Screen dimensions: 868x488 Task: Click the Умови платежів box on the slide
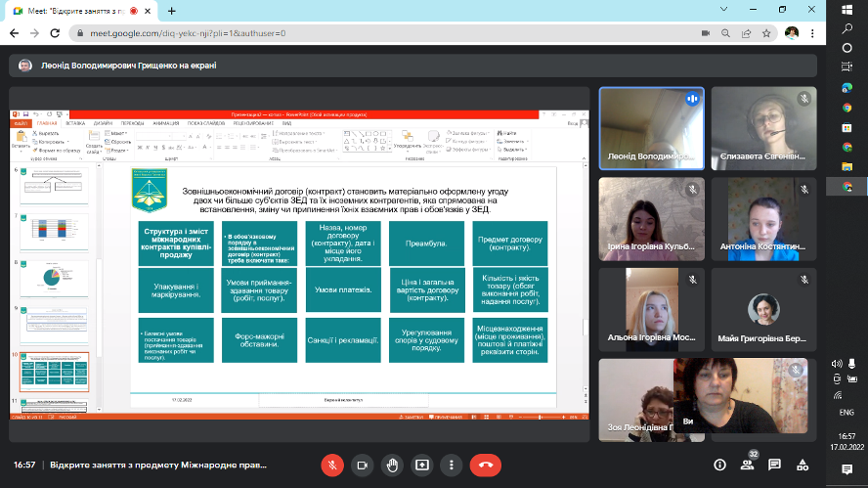(x=343, y=289)
